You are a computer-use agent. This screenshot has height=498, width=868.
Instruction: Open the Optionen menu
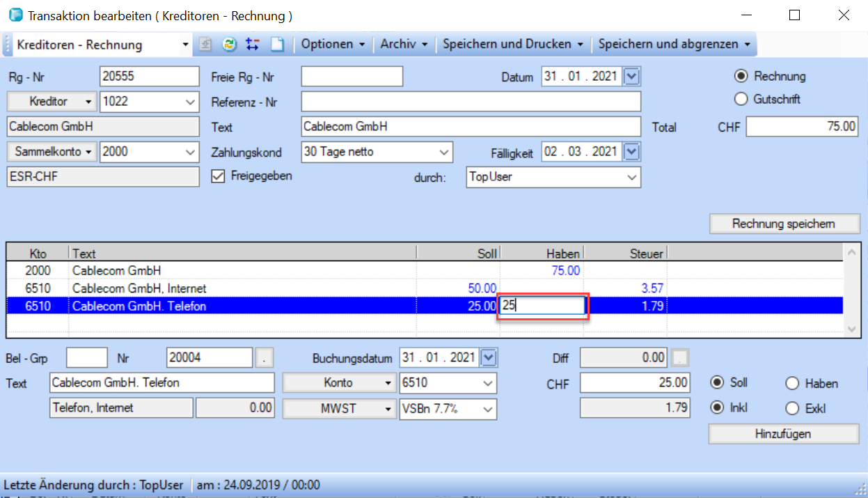pyautogui.click(x=333, y=45)
